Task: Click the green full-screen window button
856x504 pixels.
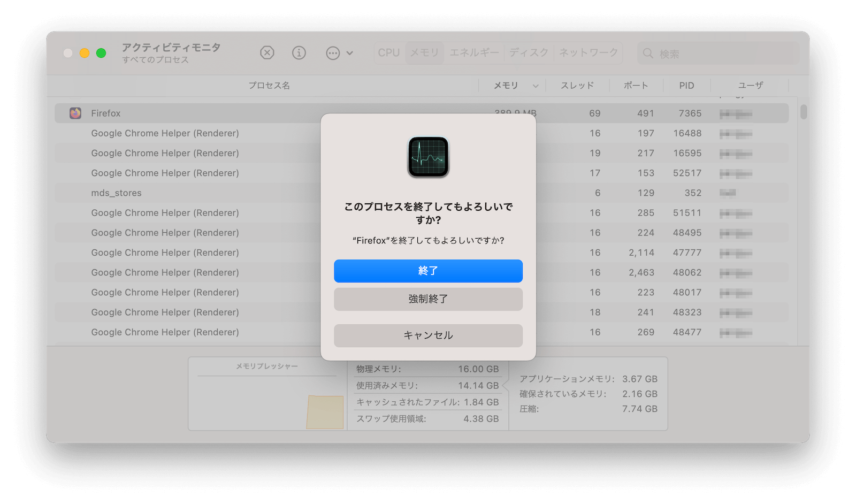Action: 101,53
